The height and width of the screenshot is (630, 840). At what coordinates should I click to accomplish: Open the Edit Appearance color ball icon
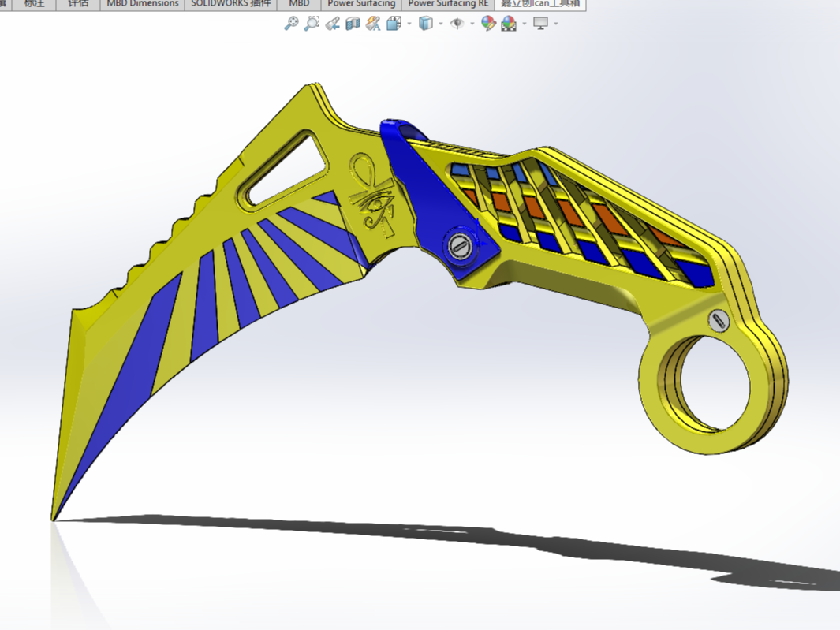click(x=488, y=24)
